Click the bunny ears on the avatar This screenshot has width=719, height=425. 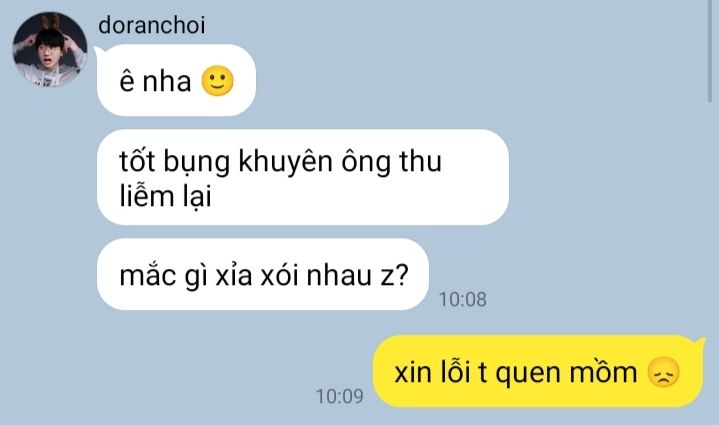51,22
